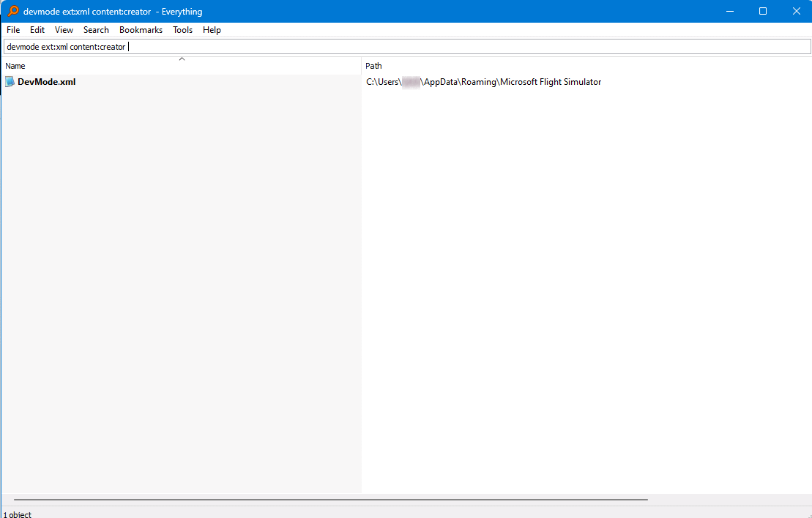
Task: Close the Everything window
Action: 796,11
